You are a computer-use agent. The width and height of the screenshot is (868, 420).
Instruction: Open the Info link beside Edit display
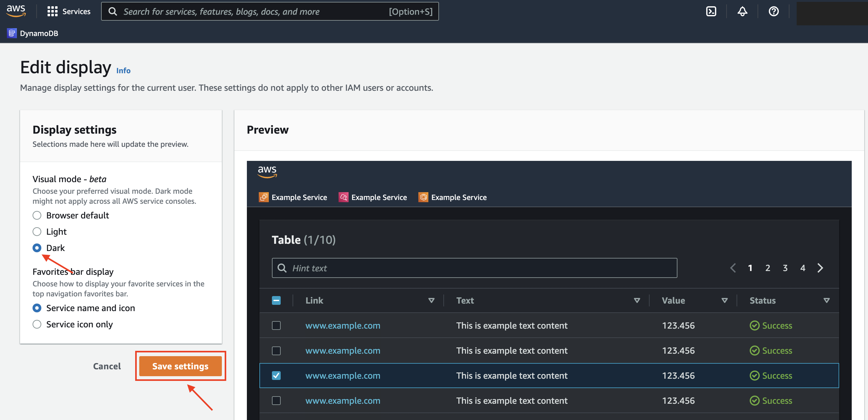(x=123, y=71)
